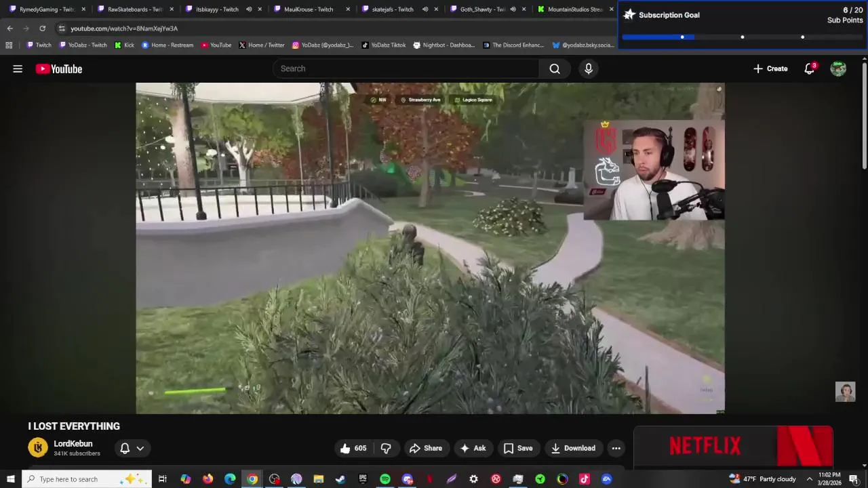The width and height of the screenshot is (868, 488).
Task: Click the address bar URL
Action: click(x=124, y=28)
